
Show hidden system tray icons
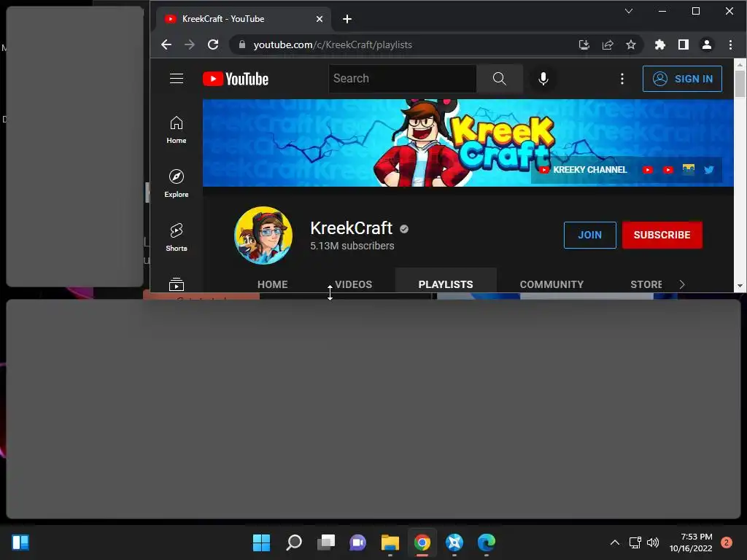(614, 542)
